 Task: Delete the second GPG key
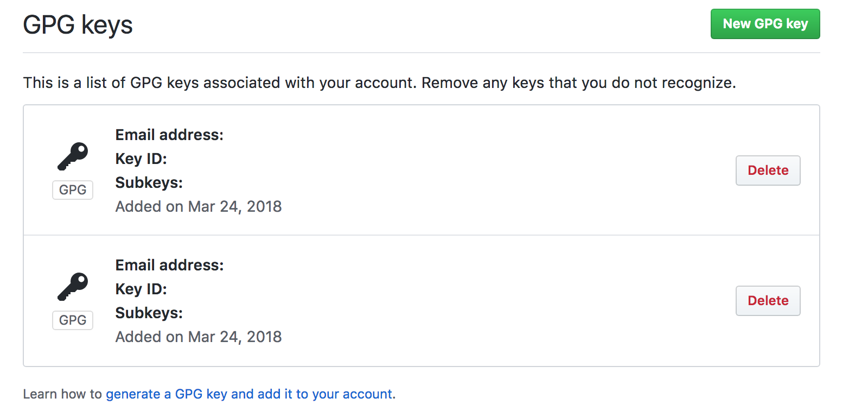[x=768, y=301]
